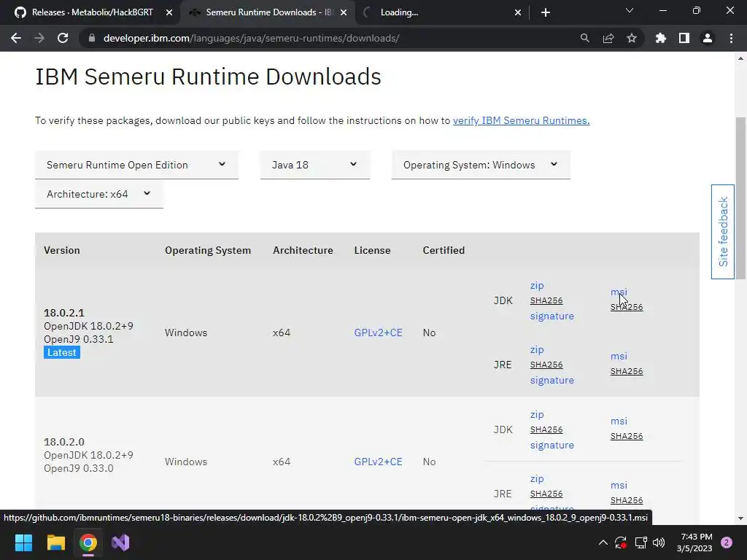Share this page via share icon

[608, 38]
